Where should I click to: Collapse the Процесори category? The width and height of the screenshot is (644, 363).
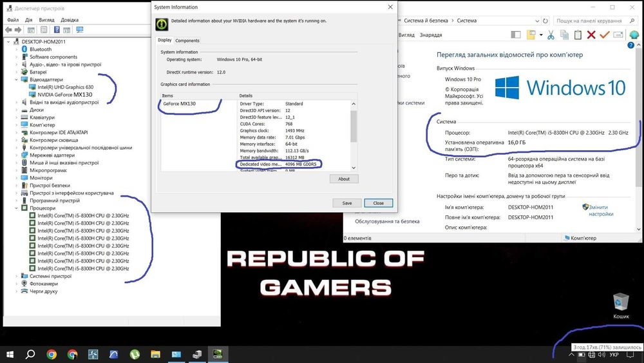(17, 208)
